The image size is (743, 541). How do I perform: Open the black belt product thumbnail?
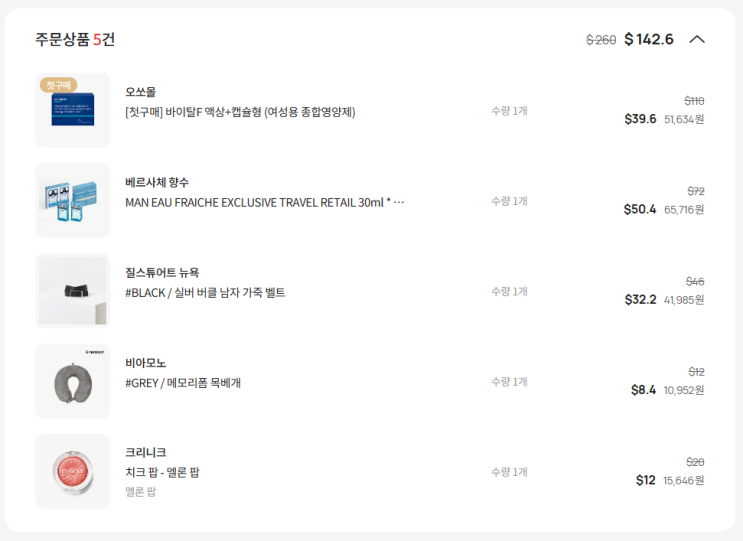click(x=73, y=291)
